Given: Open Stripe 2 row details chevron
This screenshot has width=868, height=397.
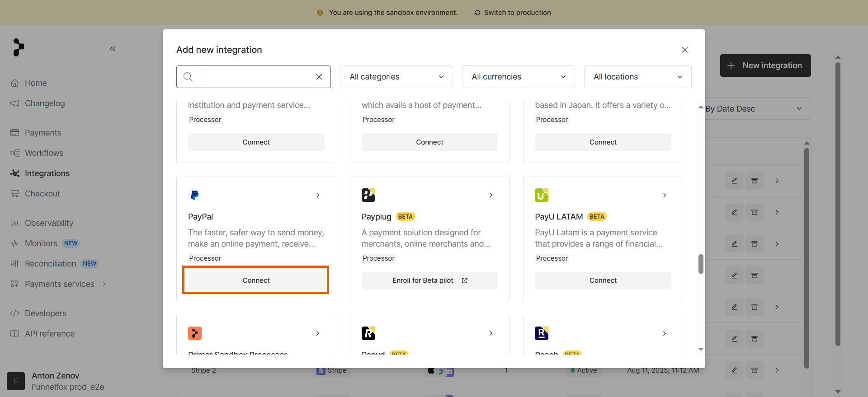Looking at the screenshot, I should (777, 370).
